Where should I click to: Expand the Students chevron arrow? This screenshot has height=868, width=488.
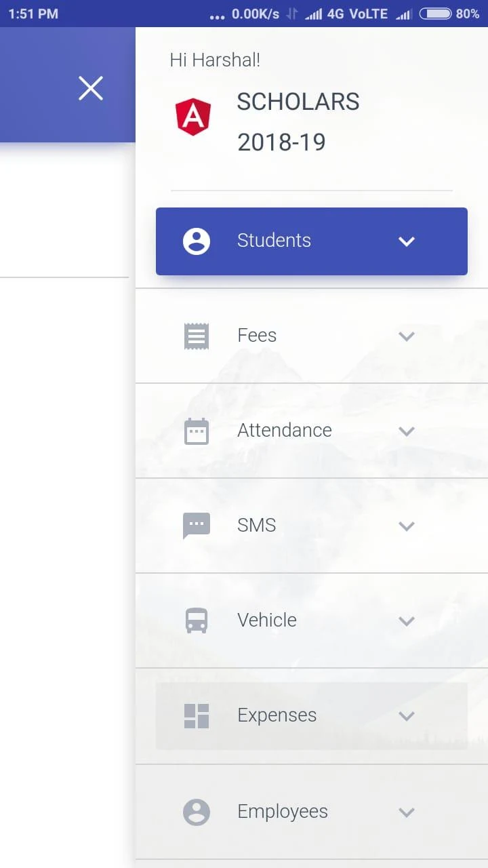pyautogui.click(x=407, y=241)
